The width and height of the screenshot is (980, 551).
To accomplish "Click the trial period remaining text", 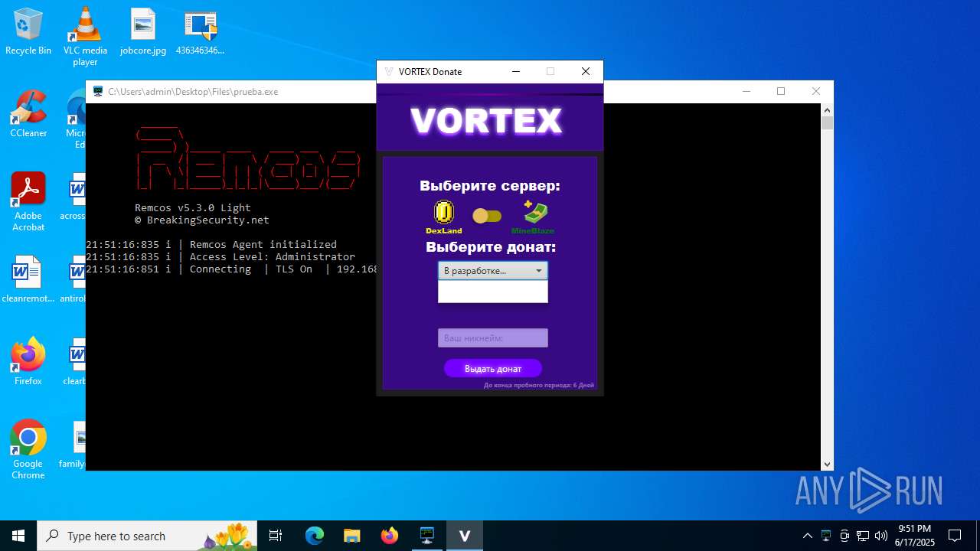I will tap(539, 385).
